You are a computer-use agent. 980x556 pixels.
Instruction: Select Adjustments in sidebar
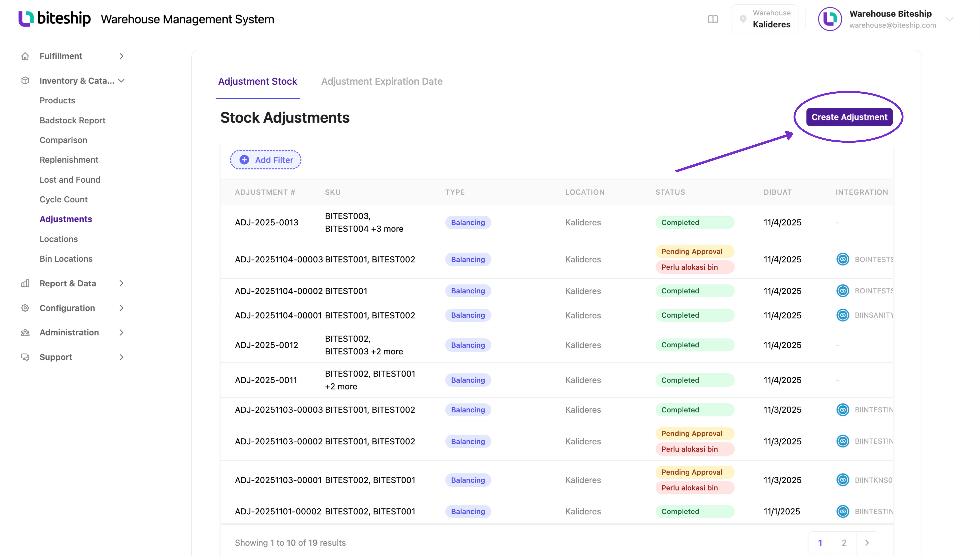66,219
